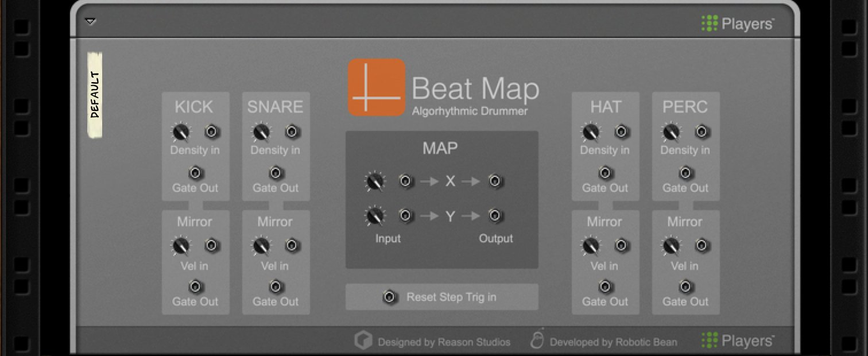The image size is (868, 356).
Task: Click the HAT Density in CV jack
Action: pyautogui.click(x=622, y=132)
